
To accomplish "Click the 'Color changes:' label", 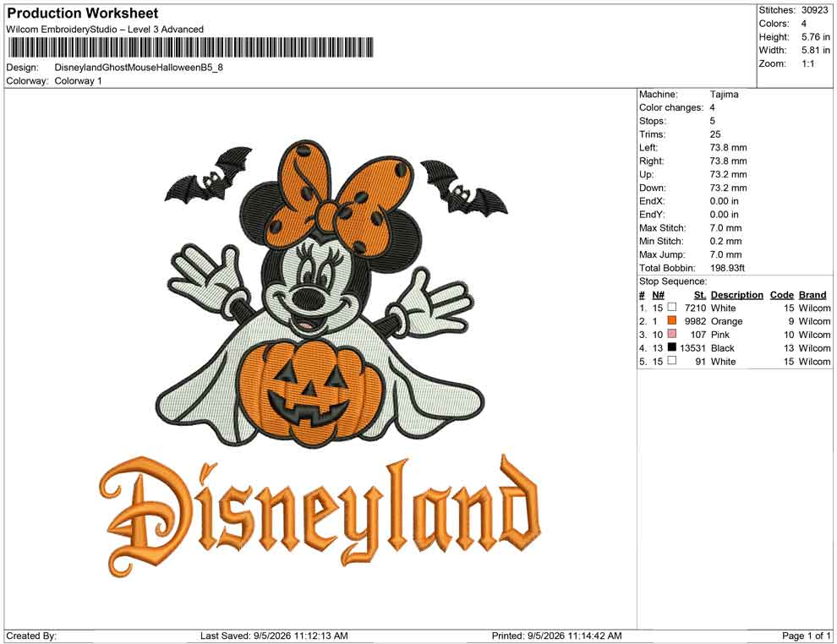I will click(671, 108).
